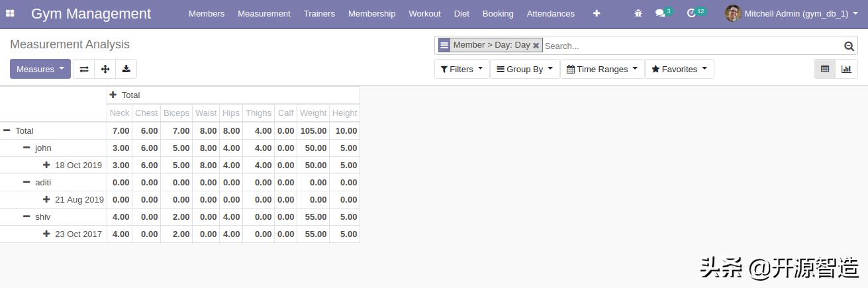This screenshot has width=868, height=288.
Task: Switch to bar graph view
Action: tap(846, 69)
